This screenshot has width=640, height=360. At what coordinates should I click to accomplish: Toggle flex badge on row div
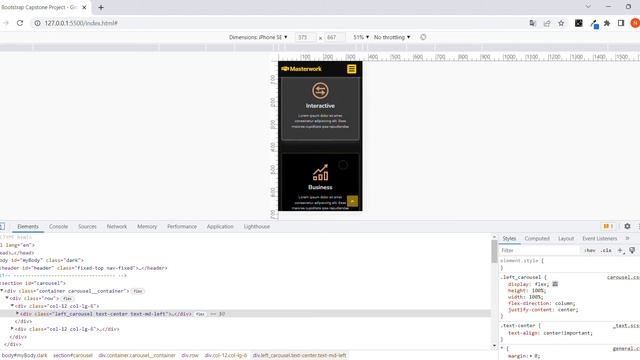(x=67, y=299)
